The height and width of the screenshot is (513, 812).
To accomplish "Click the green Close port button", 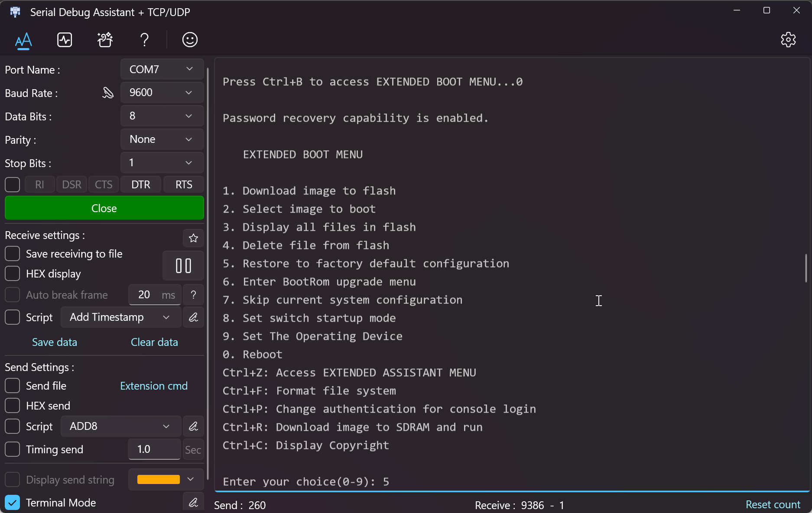I will (x=104, y=208).
